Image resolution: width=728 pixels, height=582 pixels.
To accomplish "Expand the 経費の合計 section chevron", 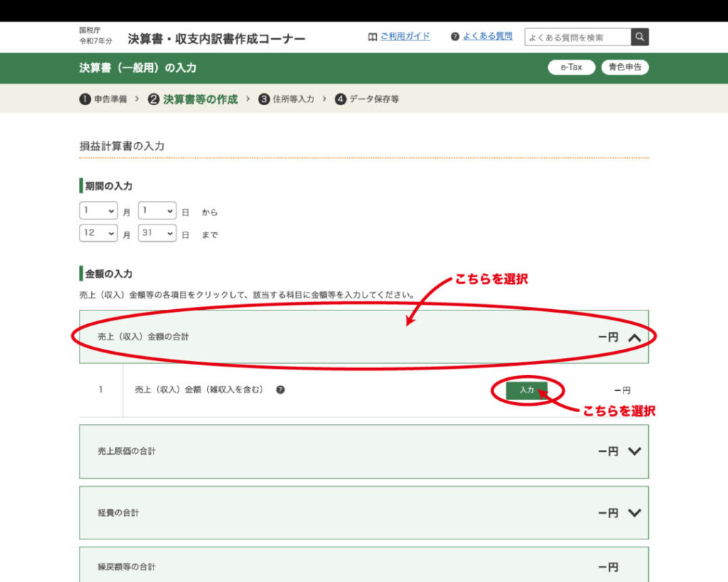I will (x=635, y=513).
